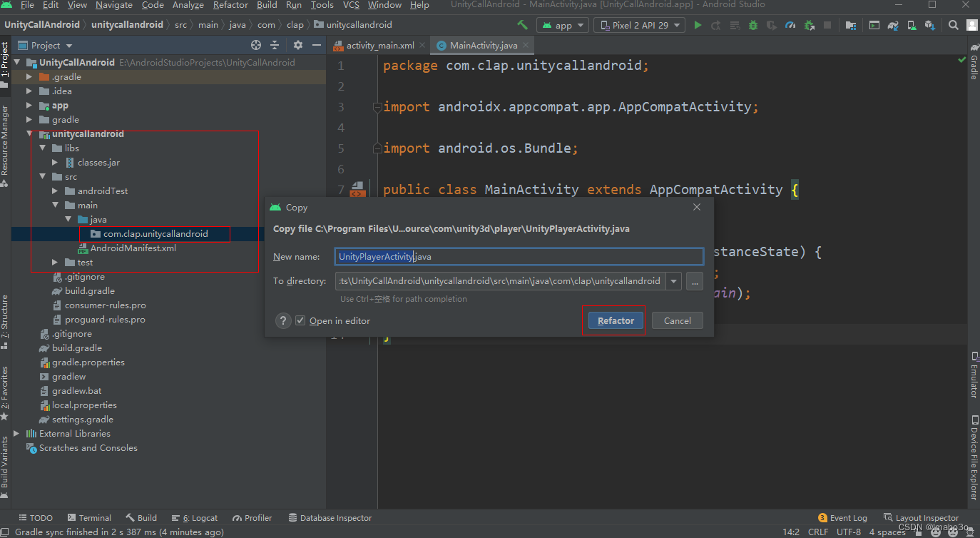Collapse the unitycallandroid module
The height and width of the screenshot is (538, 980).
coord(29,133)
